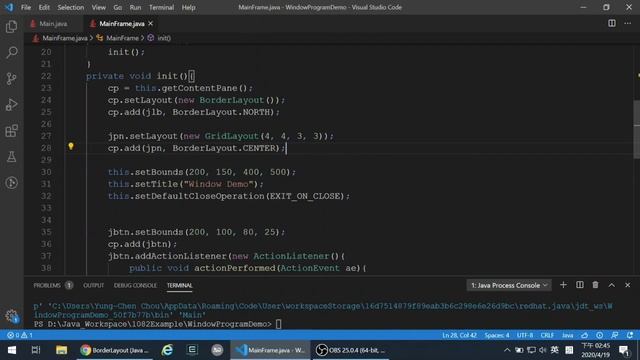The height and width of the screenshot is (360, 640).
Task: Click the MainFrame.java breadcrumb item
Action: click(64, 38)
